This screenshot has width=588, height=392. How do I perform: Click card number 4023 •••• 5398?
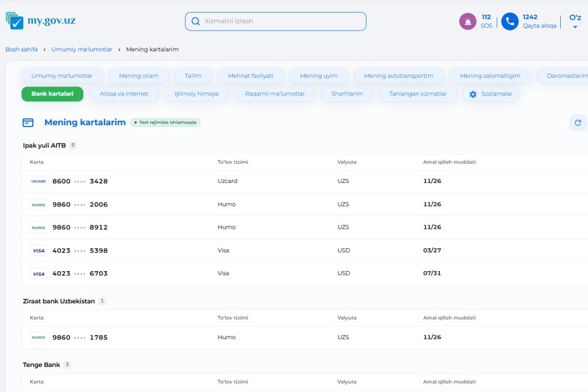click(x=80, y=250)
